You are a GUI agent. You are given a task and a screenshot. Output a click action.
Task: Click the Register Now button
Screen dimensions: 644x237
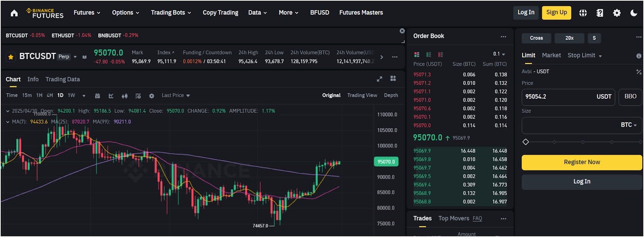pos(582,162)
